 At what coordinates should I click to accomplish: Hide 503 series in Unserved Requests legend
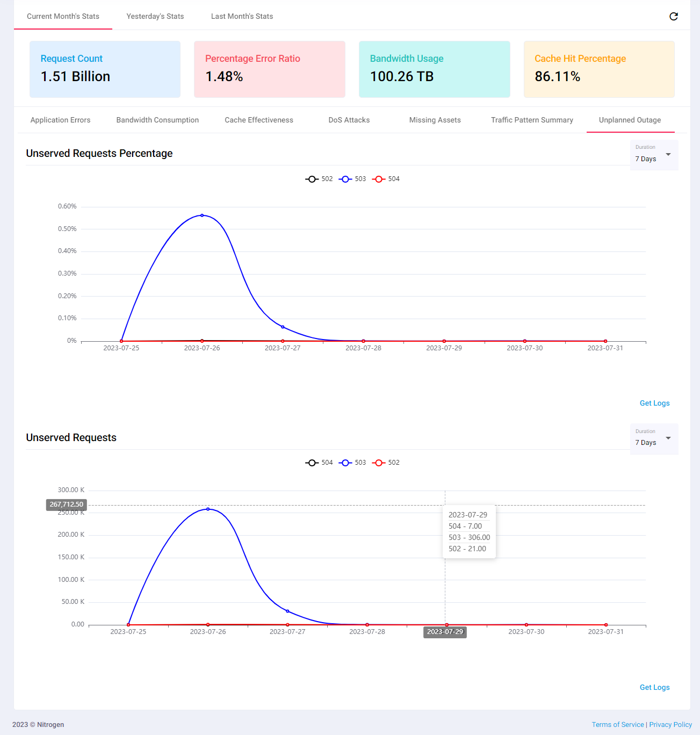[352, 463]
